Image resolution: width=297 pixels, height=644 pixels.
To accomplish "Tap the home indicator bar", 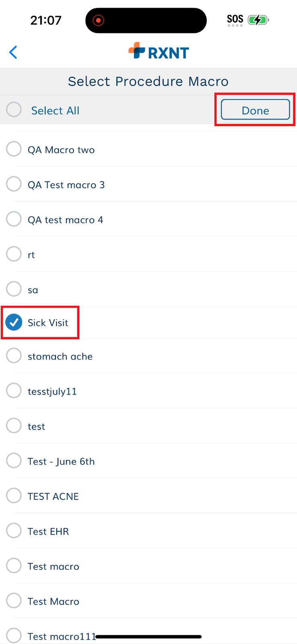I will (x=148, y=637).
